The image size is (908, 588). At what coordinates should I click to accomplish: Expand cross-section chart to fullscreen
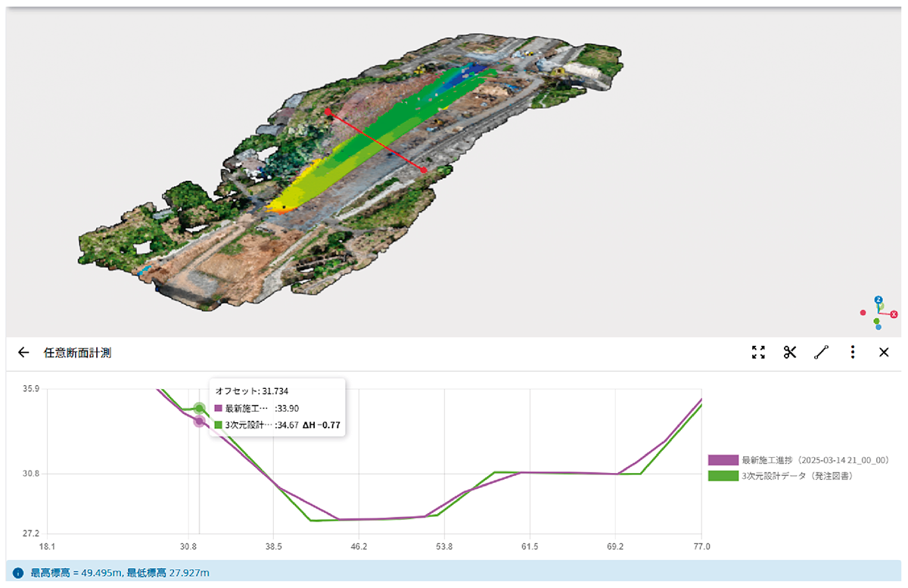759,352
